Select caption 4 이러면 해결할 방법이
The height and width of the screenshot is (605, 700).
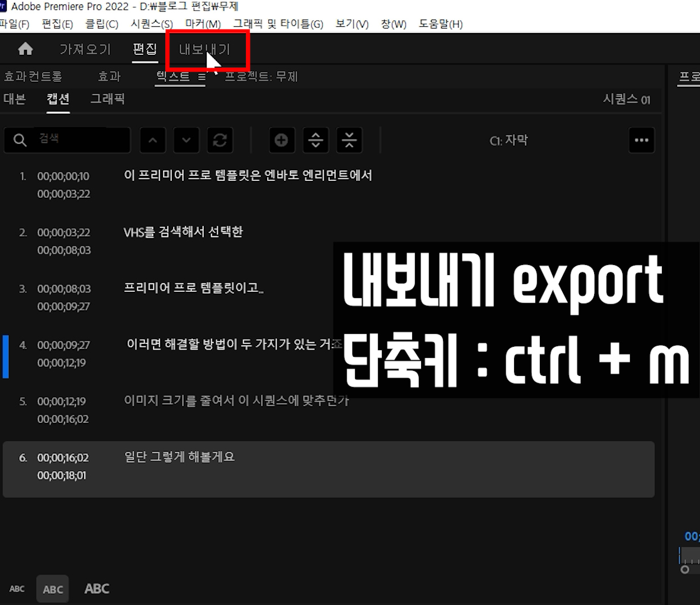tap(235, 344)
